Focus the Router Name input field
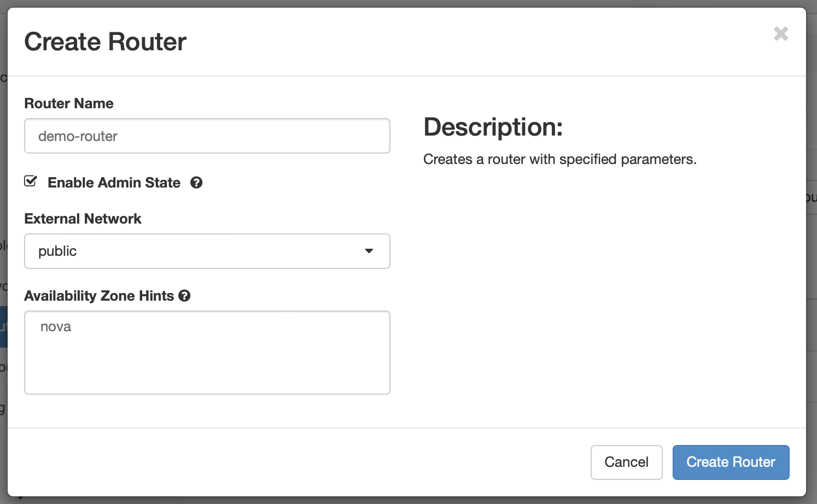The width and height of the screenshot is (817, 504). point(207,136)
